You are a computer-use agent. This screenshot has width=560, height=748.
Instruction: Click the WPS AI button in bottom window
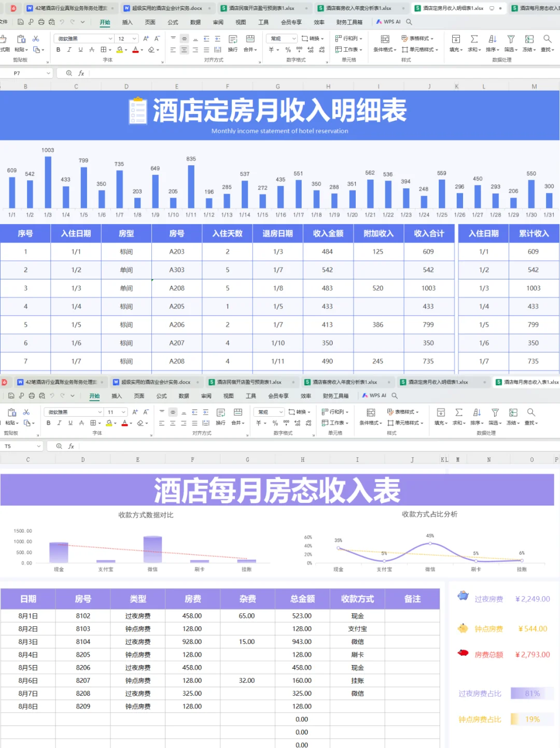click(x=374, y=396)
